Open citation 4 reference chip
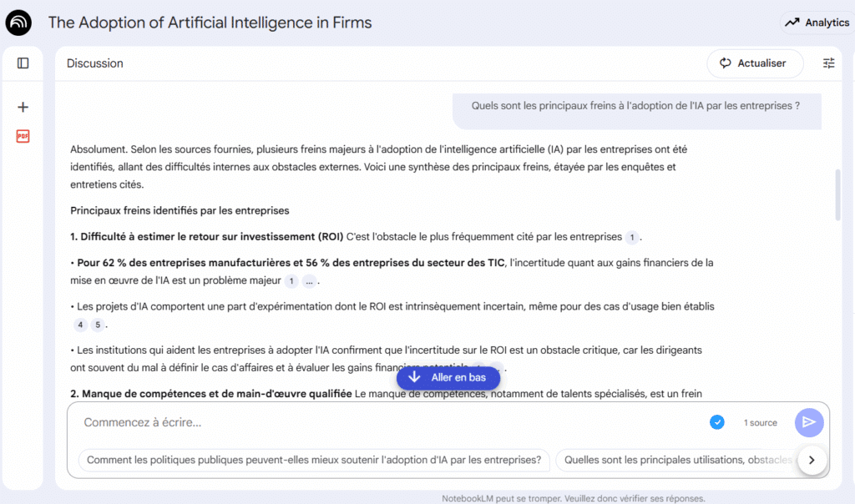Viewport: 855px width, 504px height. (81, 325)
